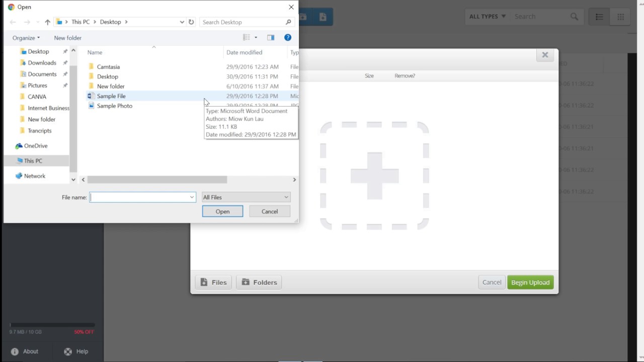644x362 pixels.
Task: Click scroll-right arrow of file list scrollbar
Action: tap(294, 179)
